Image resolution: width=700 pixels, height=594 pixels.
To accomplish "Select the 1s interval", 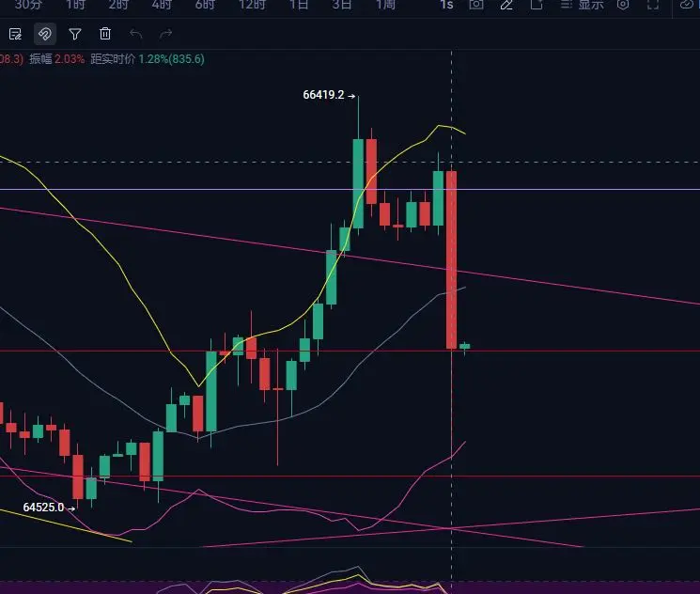I will 446,5.
